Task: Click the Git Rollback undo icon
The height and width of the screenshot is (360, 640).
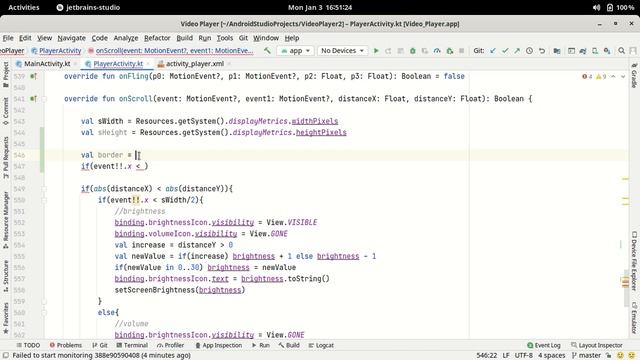Action: [x=542, y=51]
